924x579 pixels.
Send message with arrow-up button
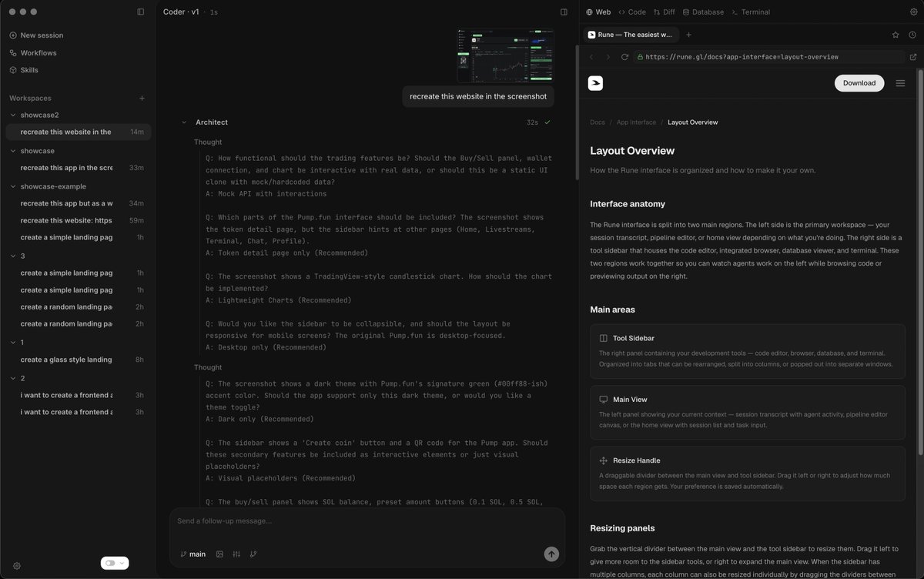(551, 554)
